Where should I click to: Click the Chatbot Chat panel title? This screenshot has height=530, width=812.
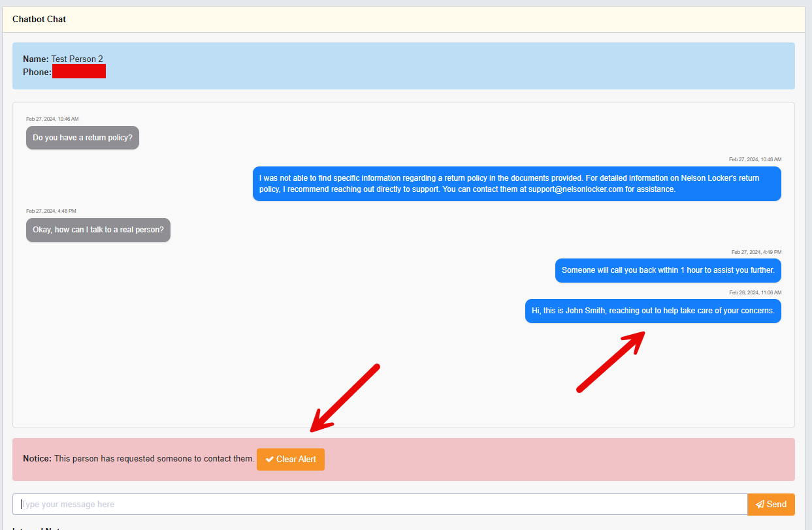click(39, 19)
